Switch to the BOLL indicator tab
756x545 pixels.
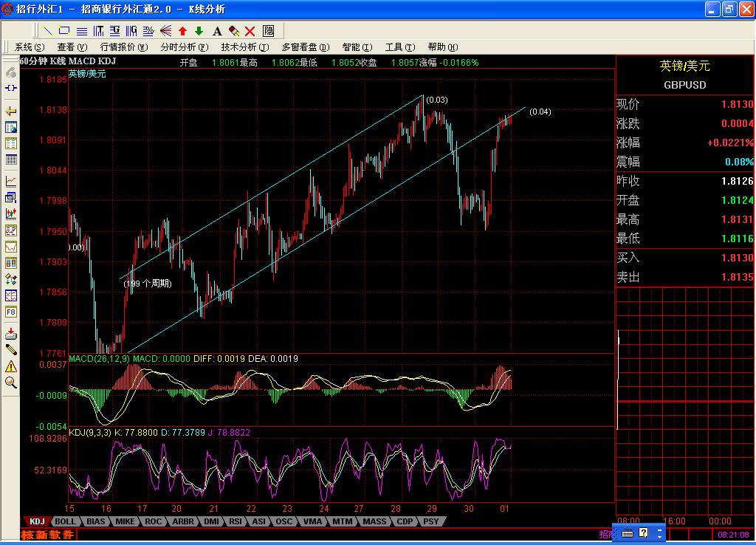coord(65,521)
